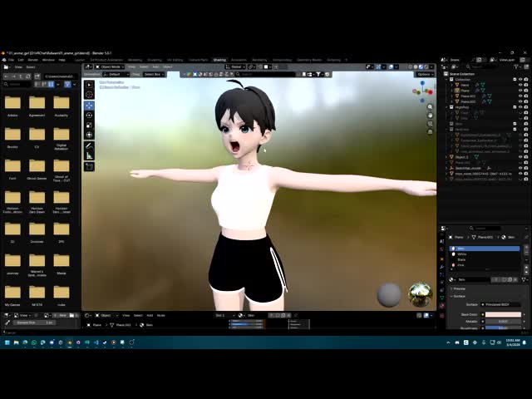Click the pan hand viewport navigation icon

430,115
